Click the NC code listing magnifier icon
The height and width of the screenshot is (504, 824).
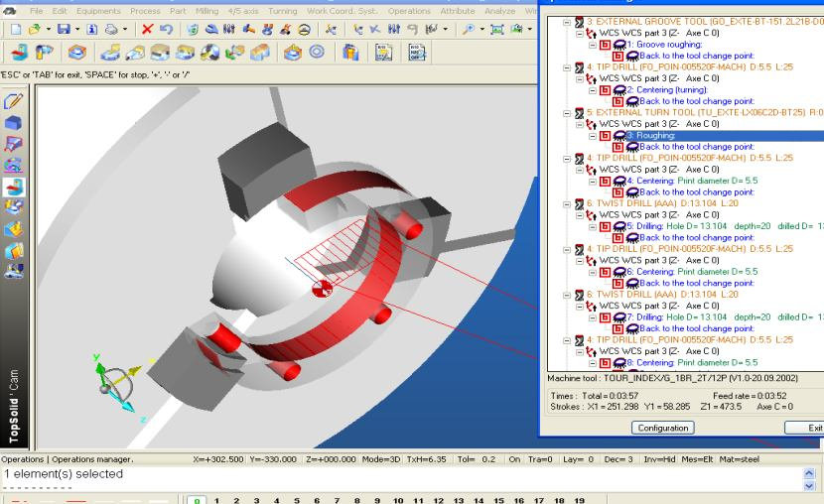click(416, 53)
